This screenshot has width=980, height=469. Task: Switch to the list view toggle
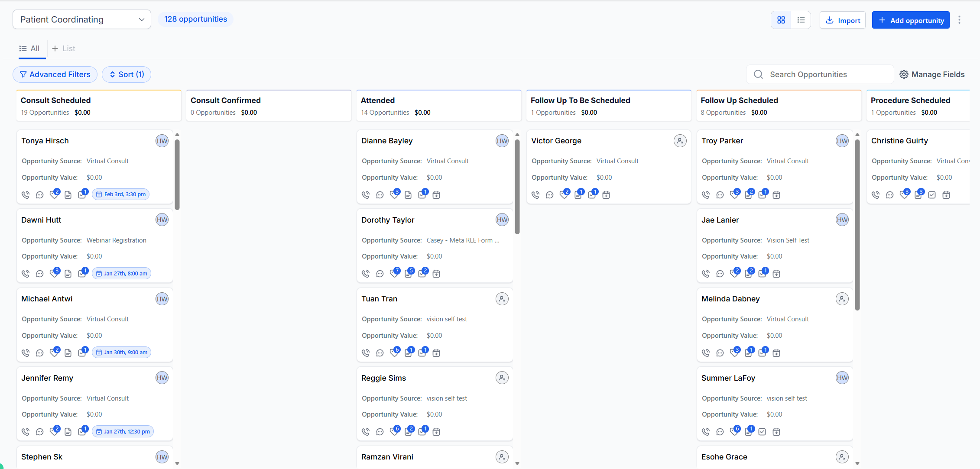[801, 20]
